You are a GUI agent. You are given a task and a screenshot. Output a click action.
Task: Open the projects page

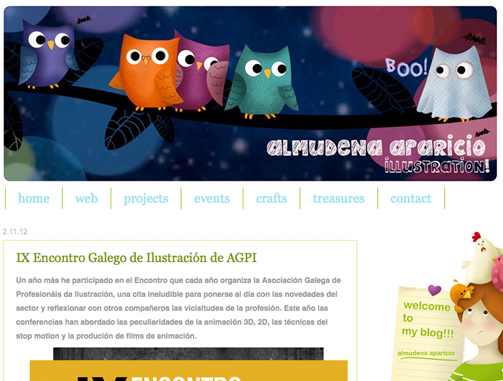146,199
